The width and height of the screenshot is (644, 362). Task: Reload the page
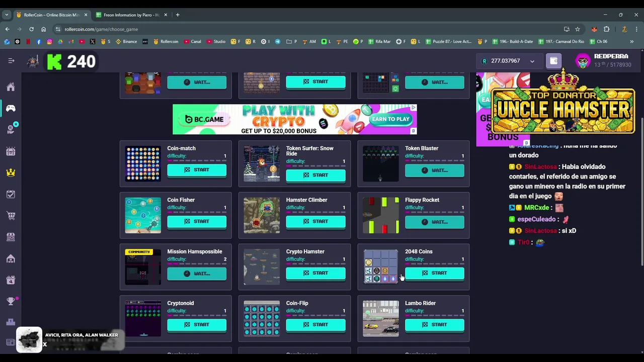click(x=31, y=29)
